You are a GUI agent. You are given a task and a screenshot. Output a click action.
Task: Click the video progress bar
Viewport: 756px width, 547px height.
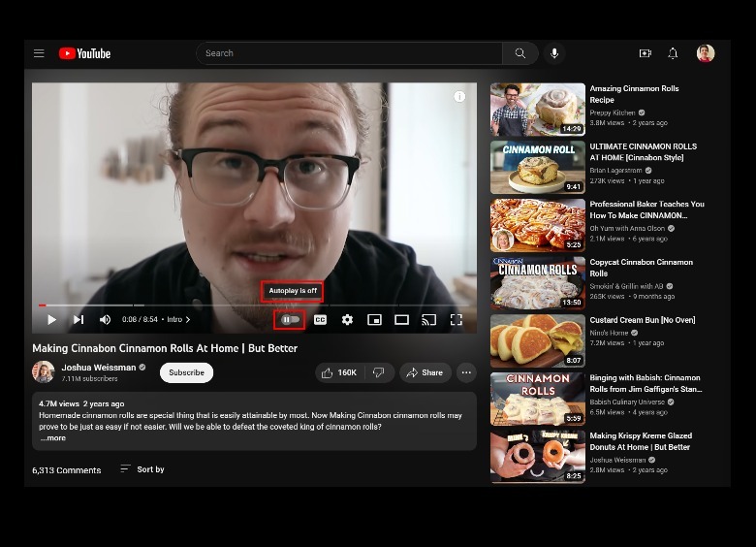point(254,305)
